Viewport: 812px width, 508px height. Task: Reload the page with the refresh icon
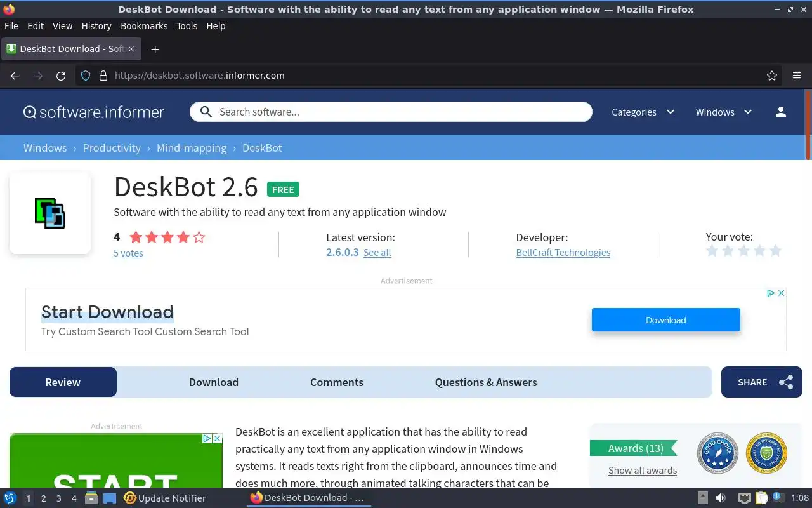[x=61, y=76]
